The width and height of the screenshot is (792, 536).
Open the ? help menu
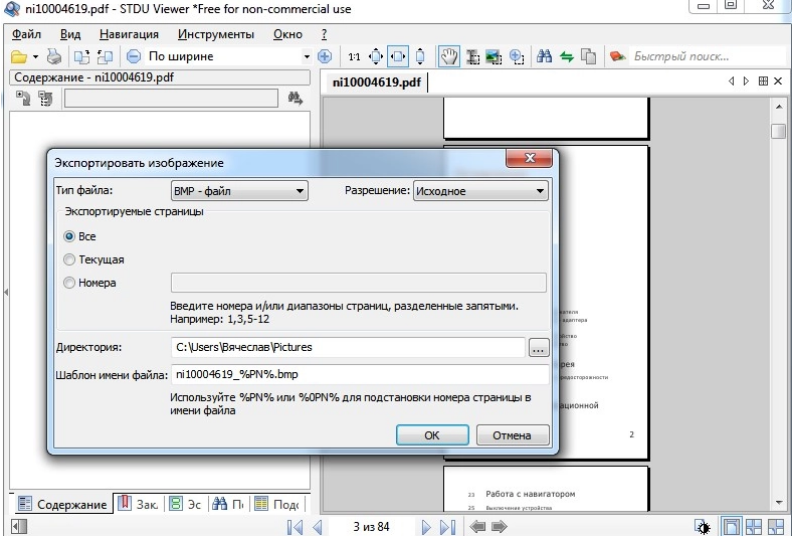click(324, 34)
